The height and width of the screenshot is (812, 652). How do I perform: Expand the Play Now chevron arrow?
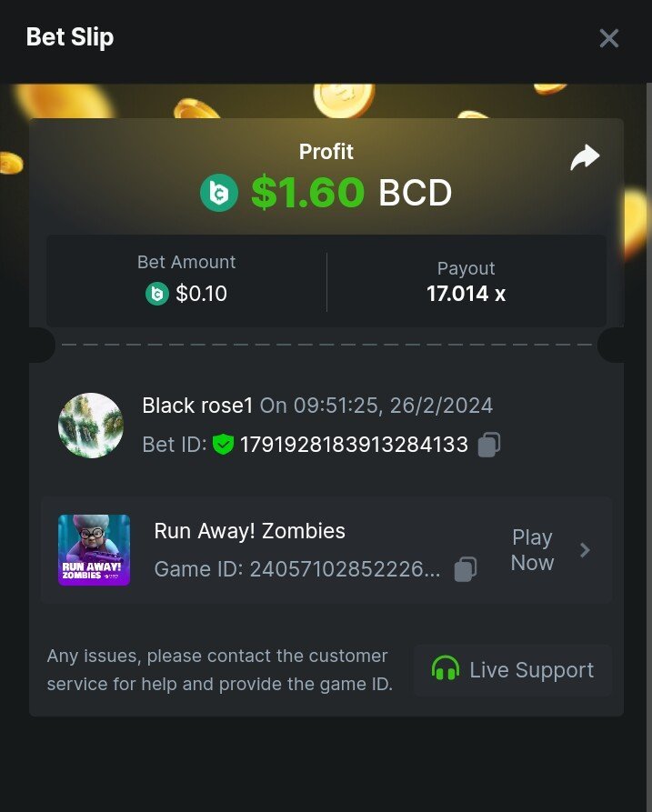coord(586,550)
